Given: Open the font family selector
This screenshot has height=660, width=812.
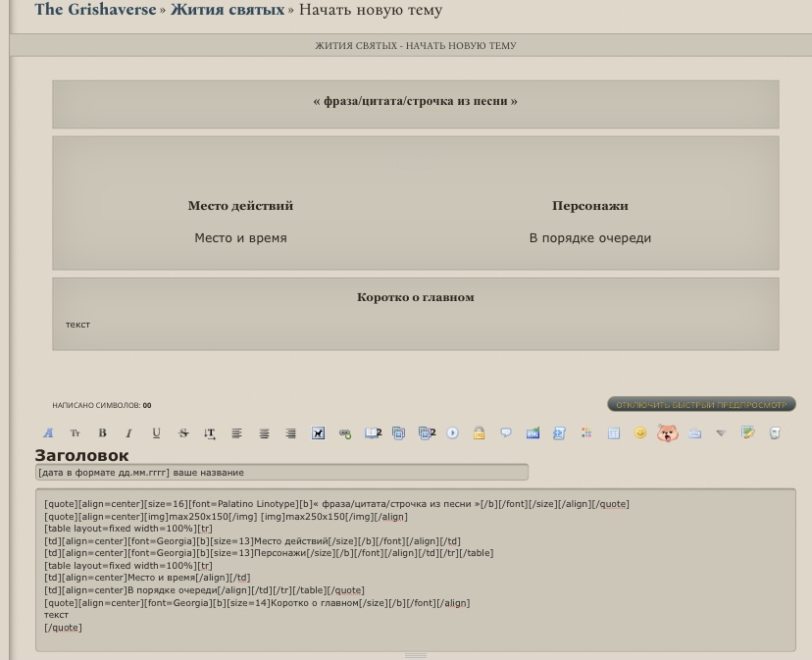Looking at the screenshot, I should tap(48, 433).
